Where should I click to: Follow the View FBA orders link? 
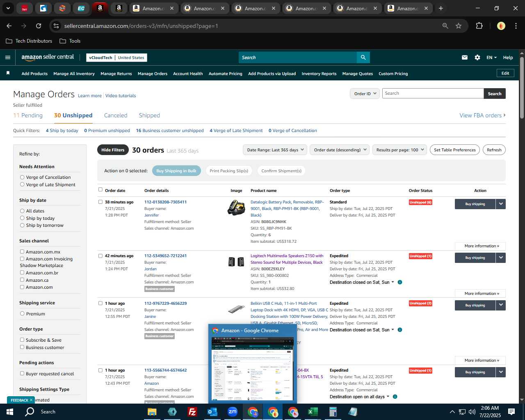[x=482, y=115]
